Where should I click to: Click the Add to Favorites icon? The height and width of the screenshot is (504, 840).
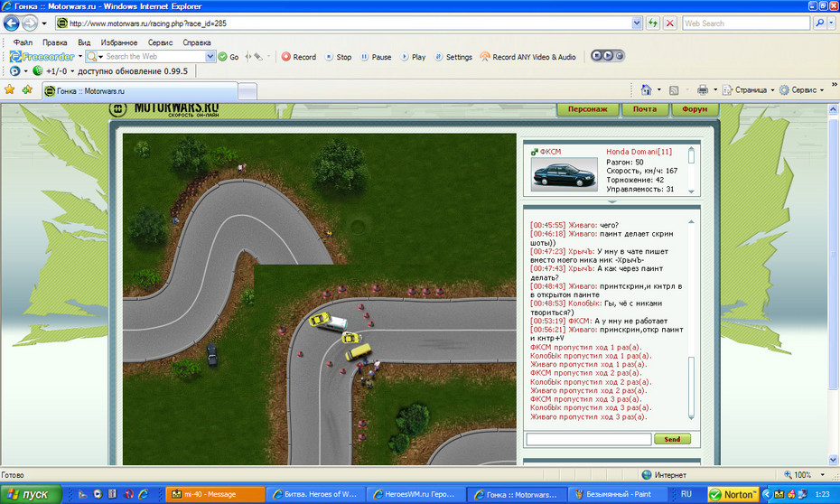[x=27, y=89]
